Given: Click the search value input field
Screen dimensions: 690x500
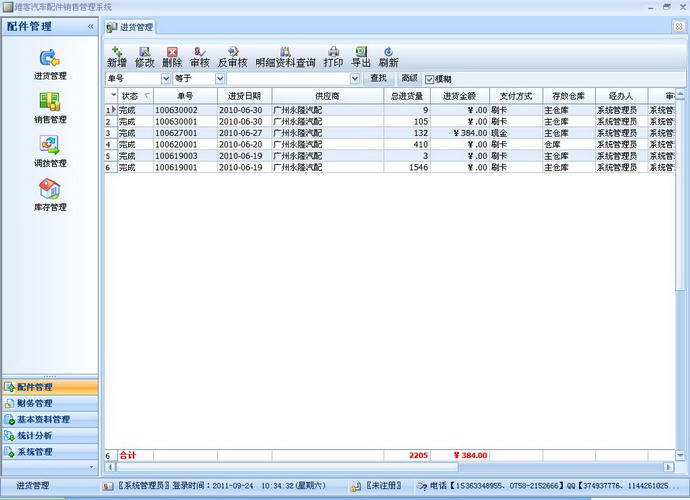Looking at the screenshot, I should 289,79.
